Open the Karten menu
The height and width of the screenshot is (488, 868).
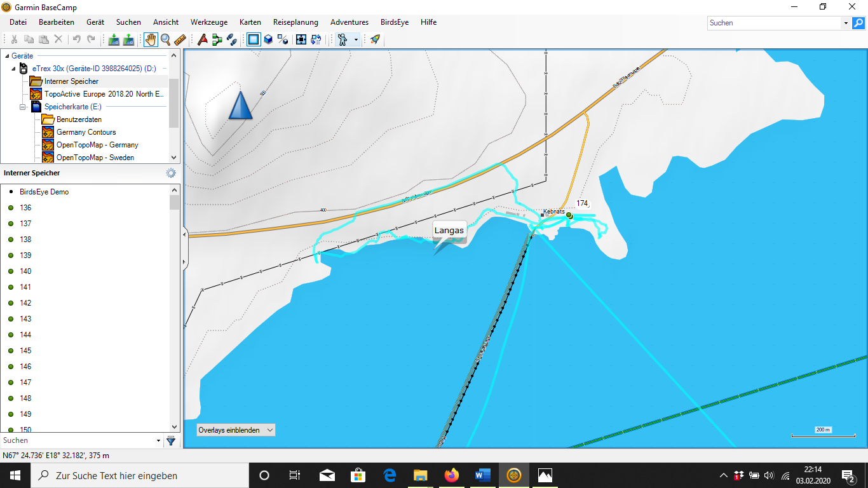[x=250, y=22]
